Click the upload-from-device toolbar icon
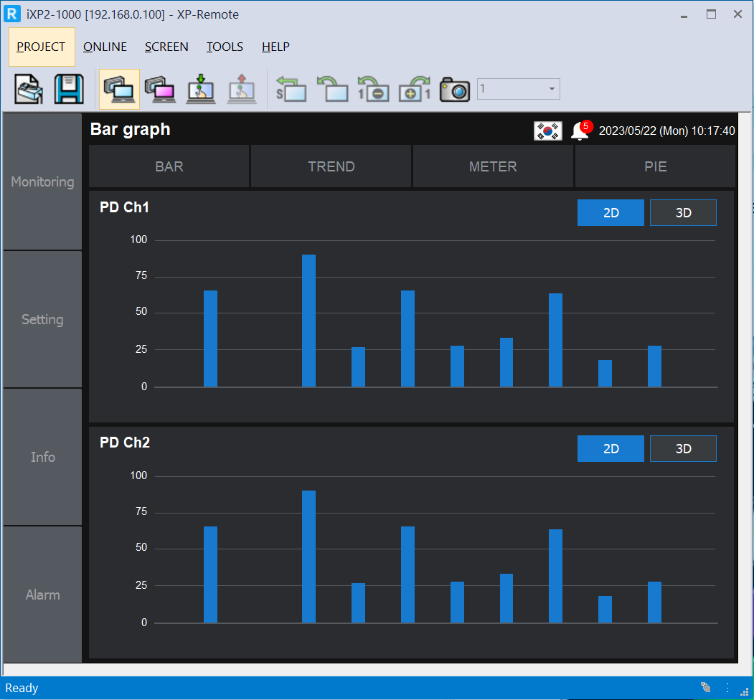The height and width of the screenshot is (700, 754). pos(242,88)
